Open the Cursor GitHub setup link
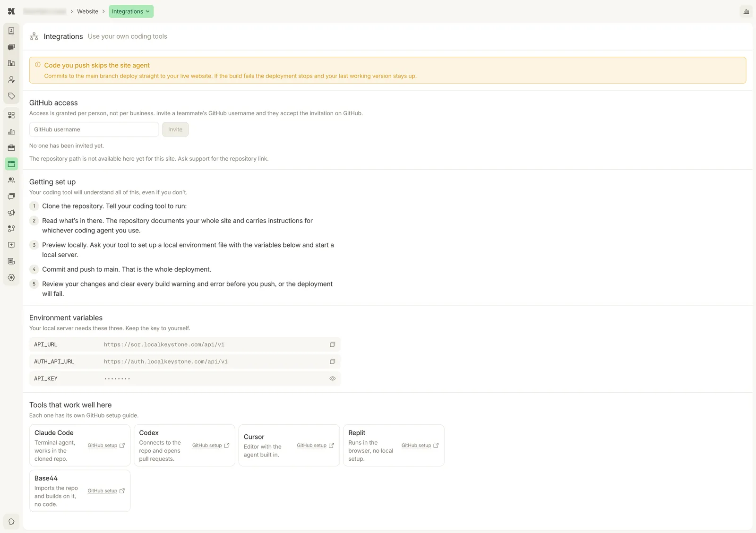756x533 pixels. click(315, 445)
